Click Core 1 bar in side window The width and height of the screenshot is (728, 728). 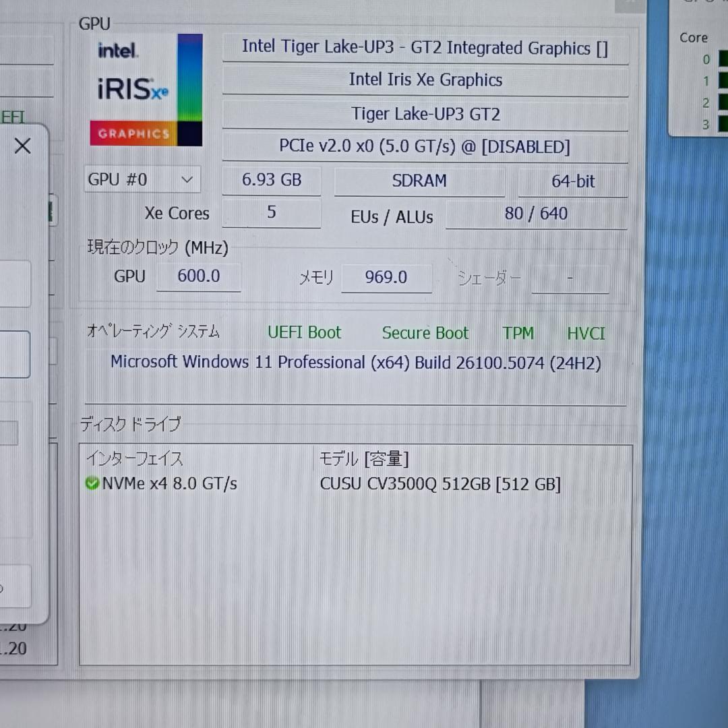723,80
